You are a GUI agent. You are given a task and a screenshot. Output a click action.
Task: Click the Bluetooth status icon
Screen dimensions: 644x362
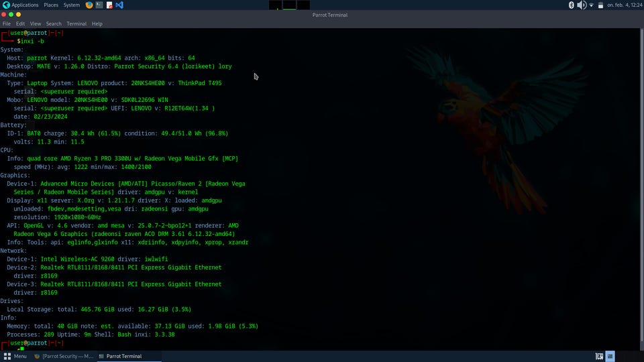tap(572, 5)
